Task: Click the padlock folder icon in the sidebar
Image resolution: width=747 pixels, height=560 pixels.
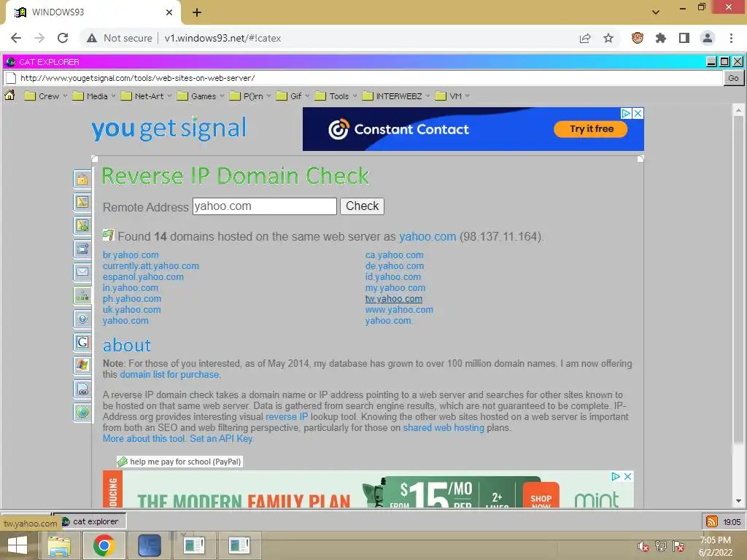Action: pyautogui.click(x=82, y=179)
